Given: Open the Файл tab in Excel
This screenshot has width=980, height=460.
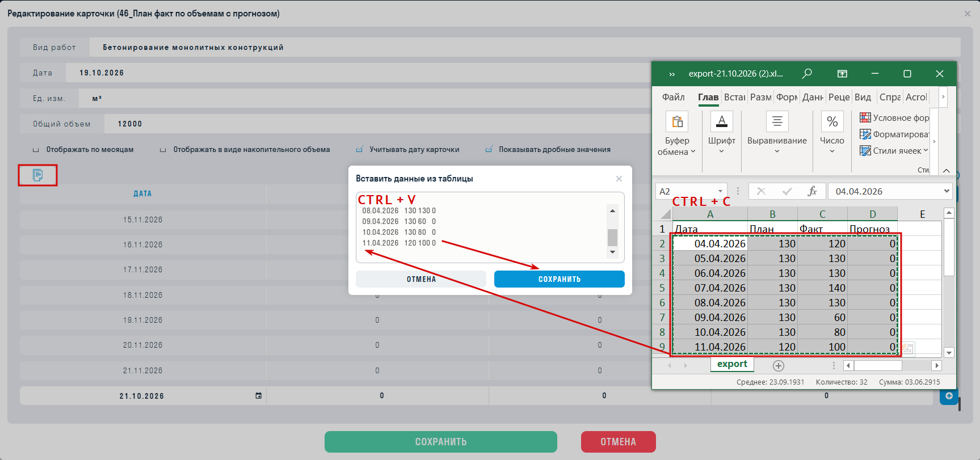Looking at the screenshot, I should click(674, 97).
